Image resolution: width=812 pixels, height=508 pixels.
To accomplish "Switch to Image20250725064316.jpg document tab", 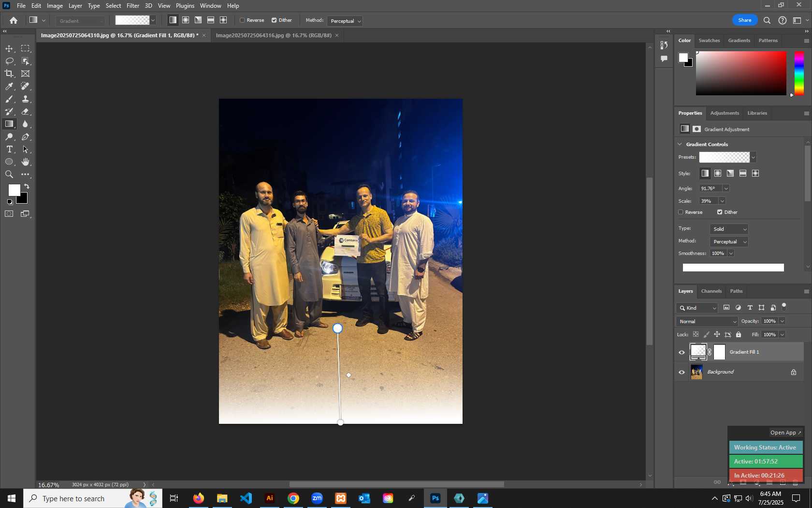I will [274, 35].
